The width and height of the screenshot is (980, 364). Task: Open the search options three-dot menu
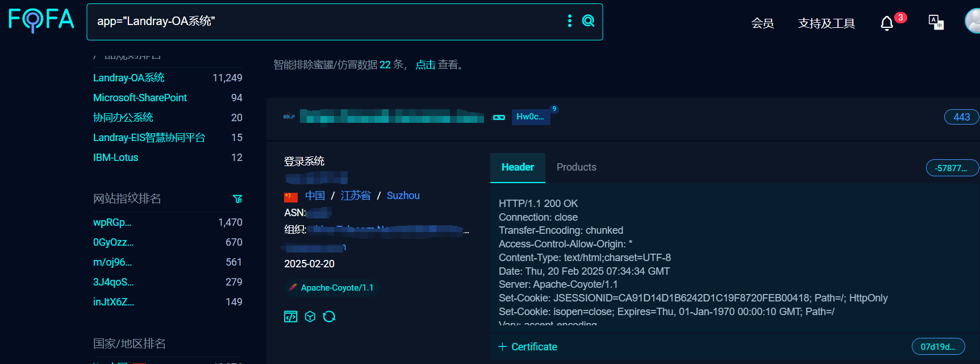point(570,21)
